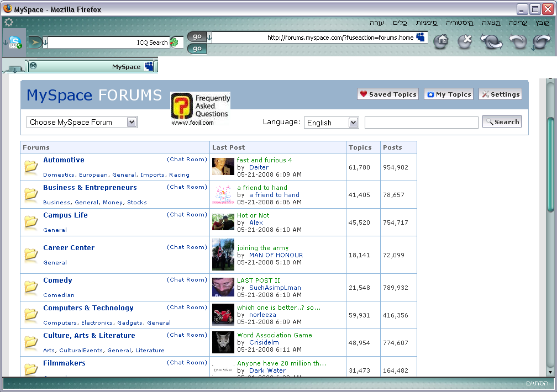Open the Career Center forum link
557x392 pixels.
tap(69, 248)
